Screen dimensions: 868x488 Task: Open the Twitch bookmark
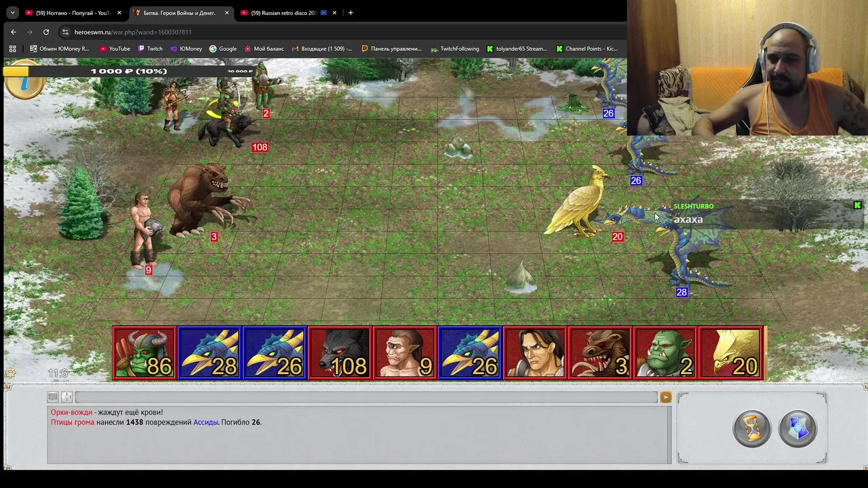coord(151,49)
